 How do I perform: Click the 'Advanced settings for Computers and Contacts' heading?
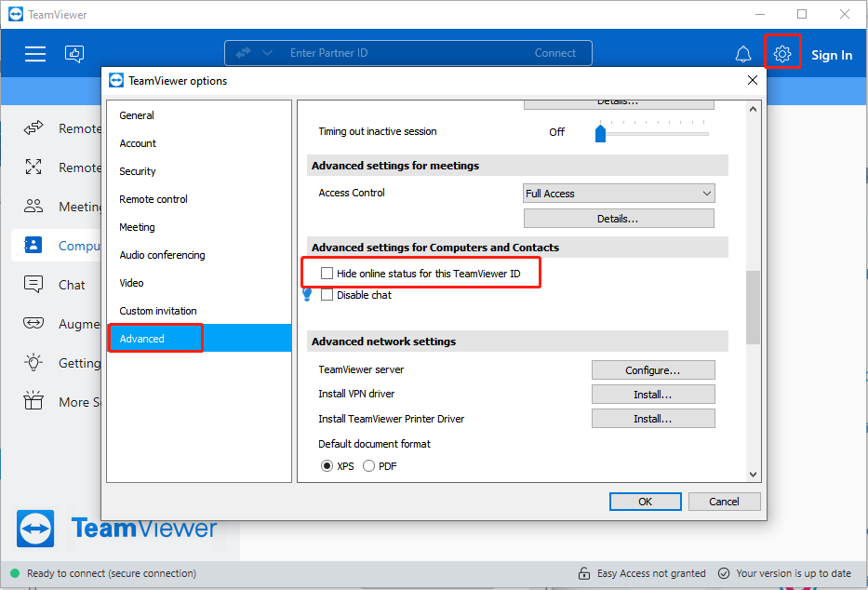(x=435, y=248)
